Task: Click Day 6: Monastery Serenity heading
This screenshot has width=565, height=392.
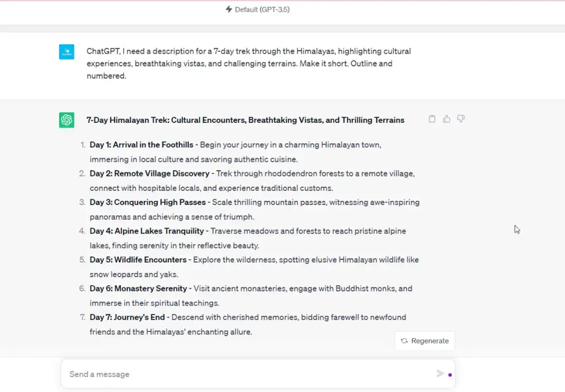Action: coord(138,289)
